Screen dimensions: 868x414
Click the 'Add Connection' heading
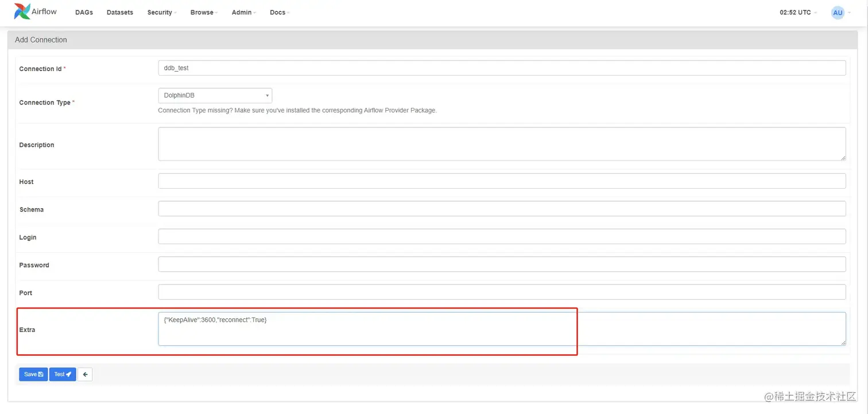[x=41, y=40]
